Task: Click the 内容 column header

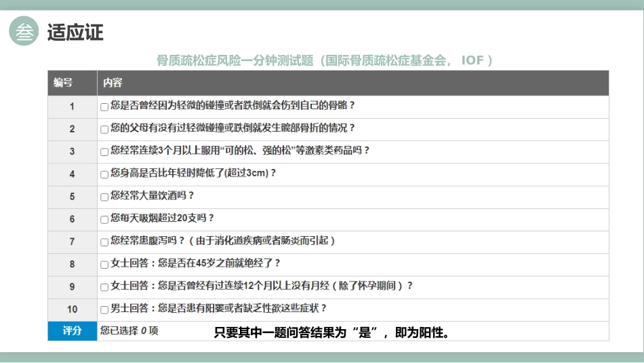Action: (353, 83)
